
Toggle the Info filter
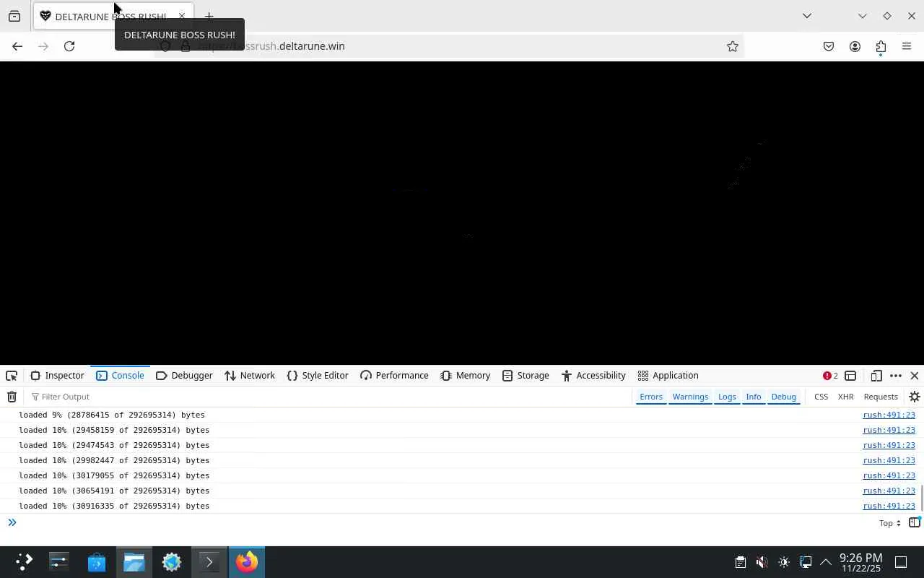pos(753,397)
